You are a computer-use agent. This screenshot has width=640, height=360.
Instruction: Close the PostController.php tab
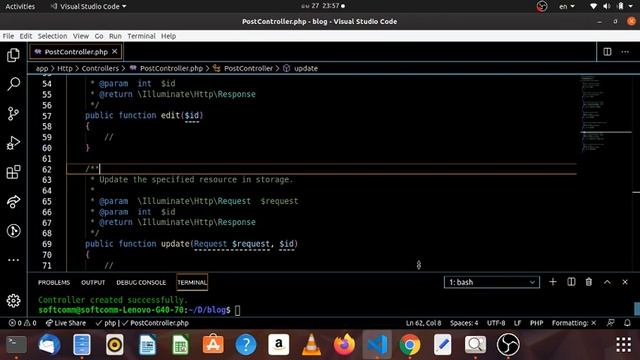[115, 51]
